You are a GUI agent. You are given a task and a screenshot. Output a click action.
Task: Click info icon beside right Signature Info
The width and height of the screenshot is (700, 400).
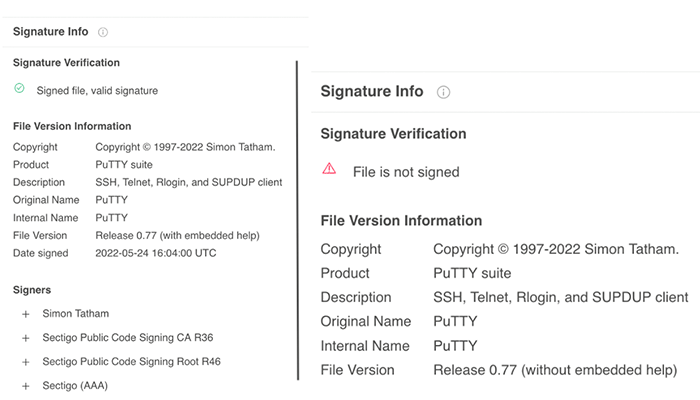point(443,92)
